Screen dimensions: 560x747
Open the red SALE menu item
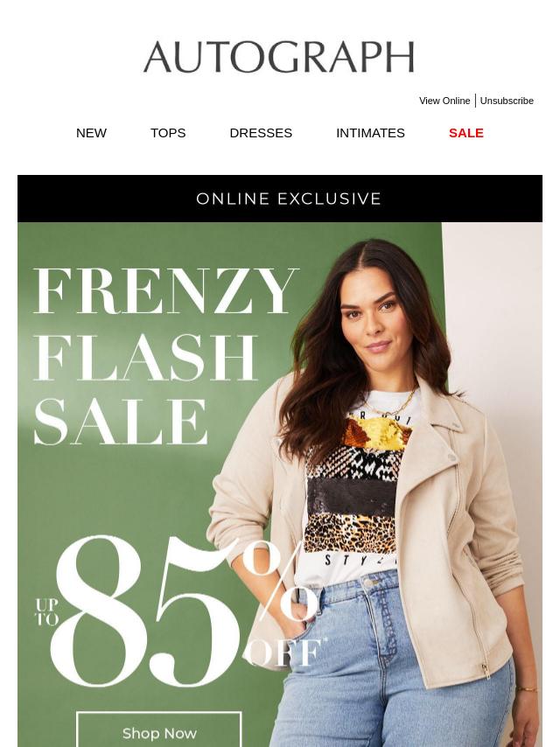click(466, 133)
